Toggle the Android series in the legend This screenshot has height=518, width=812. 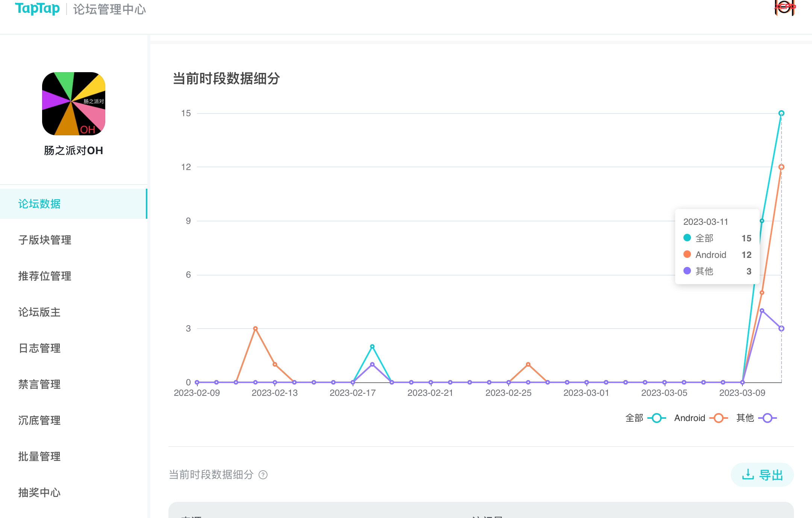pyautogui.click(x=701, y=418)
